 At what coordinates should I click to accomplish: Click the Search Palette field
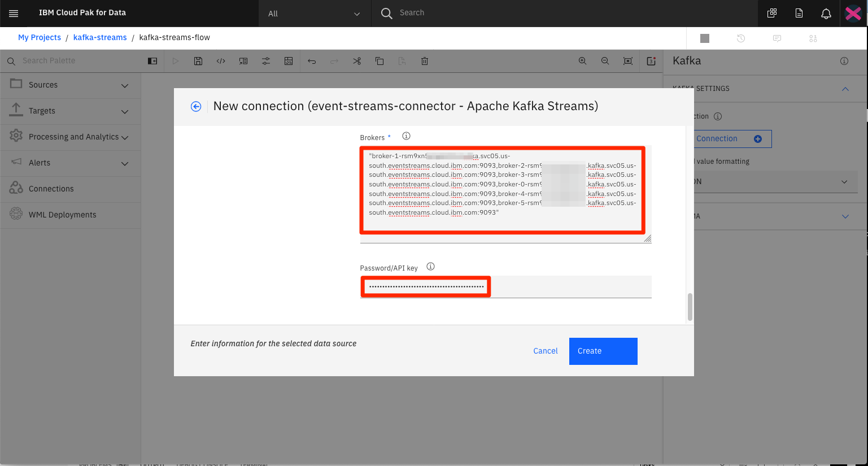point(79,61)
